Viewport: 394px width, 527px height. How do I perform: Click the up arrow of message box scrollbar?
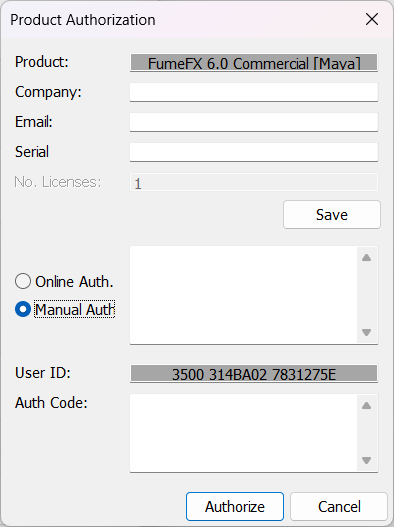[366, 258]
